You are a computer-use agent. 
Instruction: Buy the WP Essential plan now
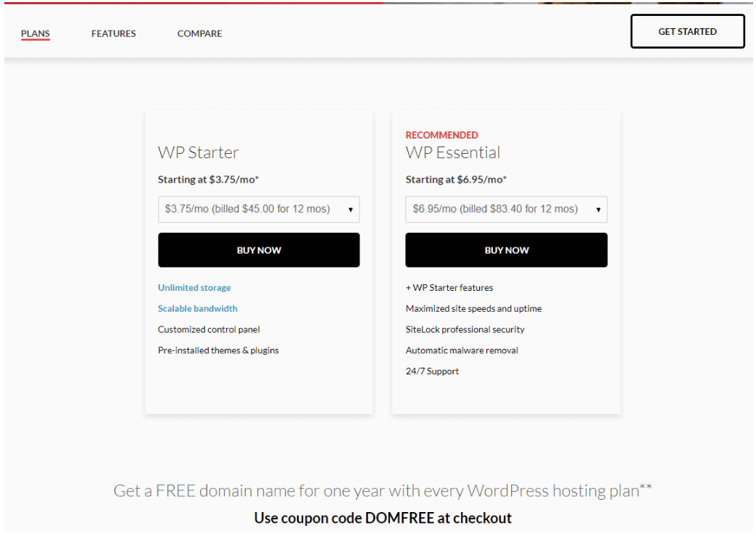pyautogui.click(x=506, y=250)
